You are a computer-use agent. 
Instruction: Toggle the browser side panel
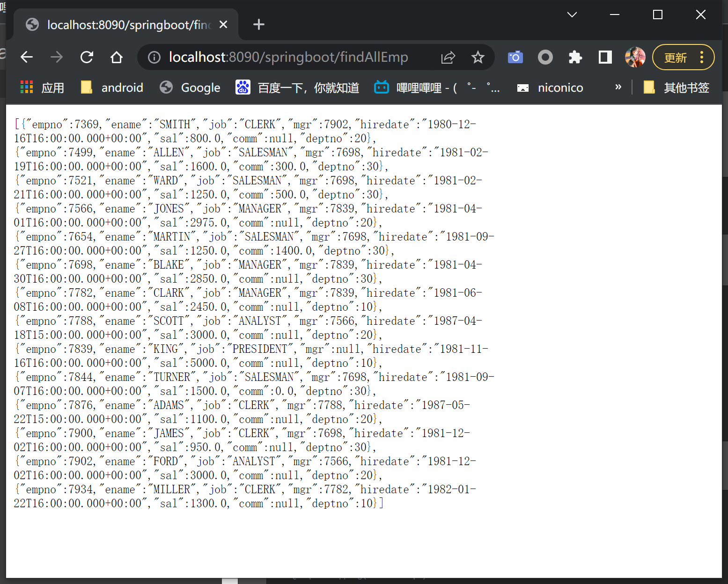605,57
